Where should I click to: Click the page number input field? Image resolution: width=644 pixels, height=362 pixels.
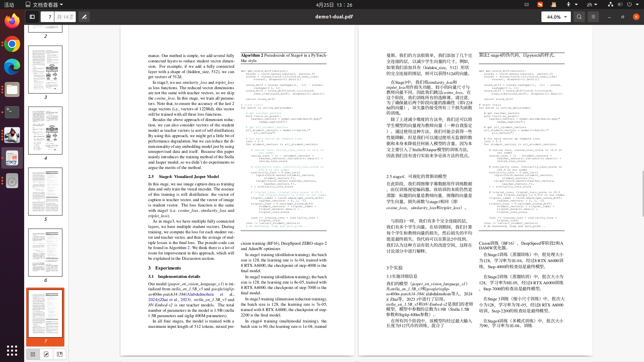pos(48,17)
